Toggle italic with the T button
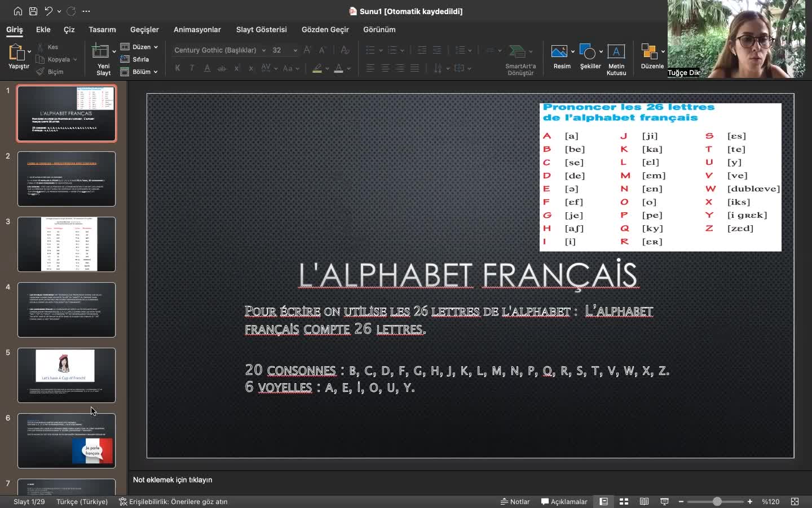This screenshot has height=508, width=812. point(192,68)
